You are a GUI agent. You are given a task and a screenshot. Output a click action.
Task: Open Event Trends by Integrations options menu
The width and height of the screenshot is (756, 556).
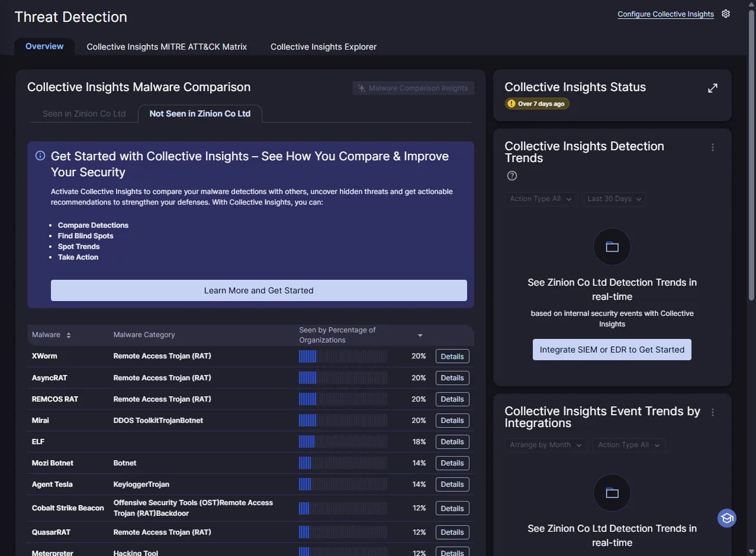(713, 412)
